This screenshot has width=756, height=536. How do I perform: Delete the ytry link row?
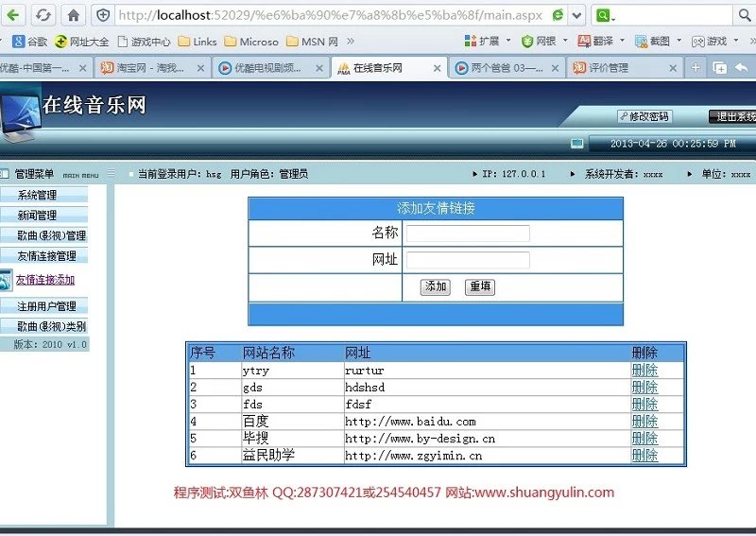(644, 370)
